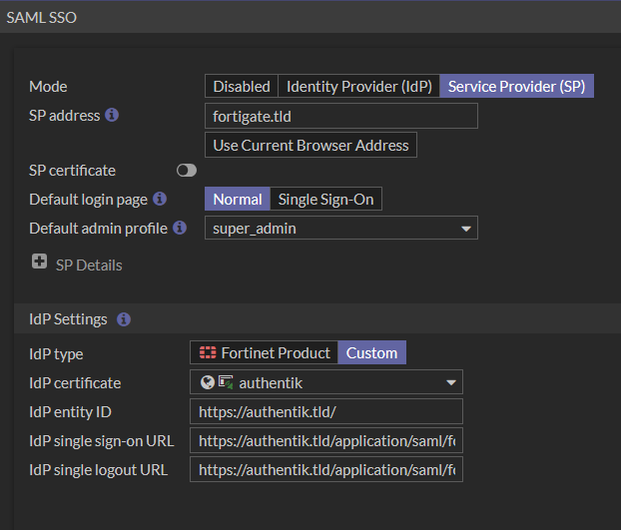Screen dimensions: 621x530
Task: Click the info icon beside Default admin profile
Action: click(x=179, y=228)
